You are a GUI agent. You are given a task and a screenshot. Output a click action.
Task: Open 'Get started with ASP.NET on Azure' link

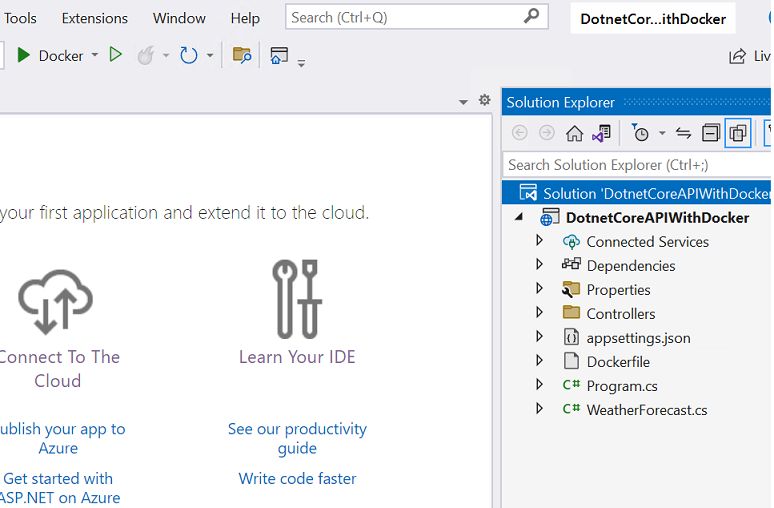point(60,488)
